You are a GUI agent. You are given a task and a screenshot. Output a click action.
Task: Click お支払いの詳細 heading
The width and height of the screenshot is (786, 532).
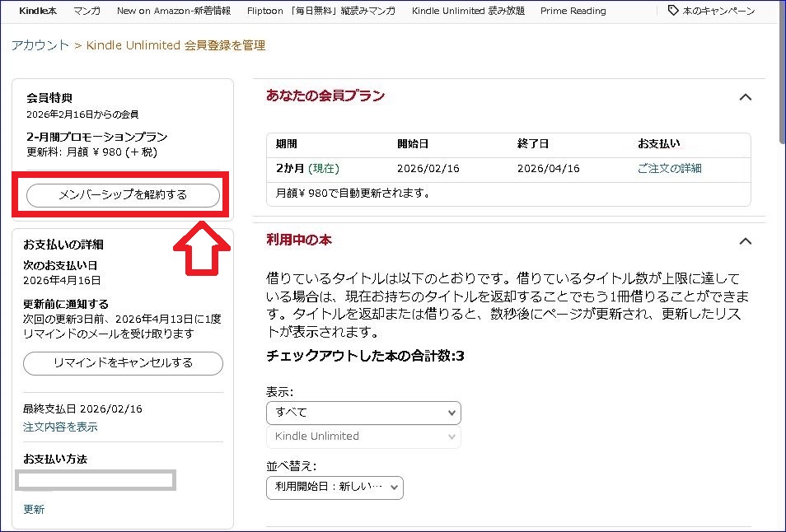pyautogui.click(x=63, y=245)
